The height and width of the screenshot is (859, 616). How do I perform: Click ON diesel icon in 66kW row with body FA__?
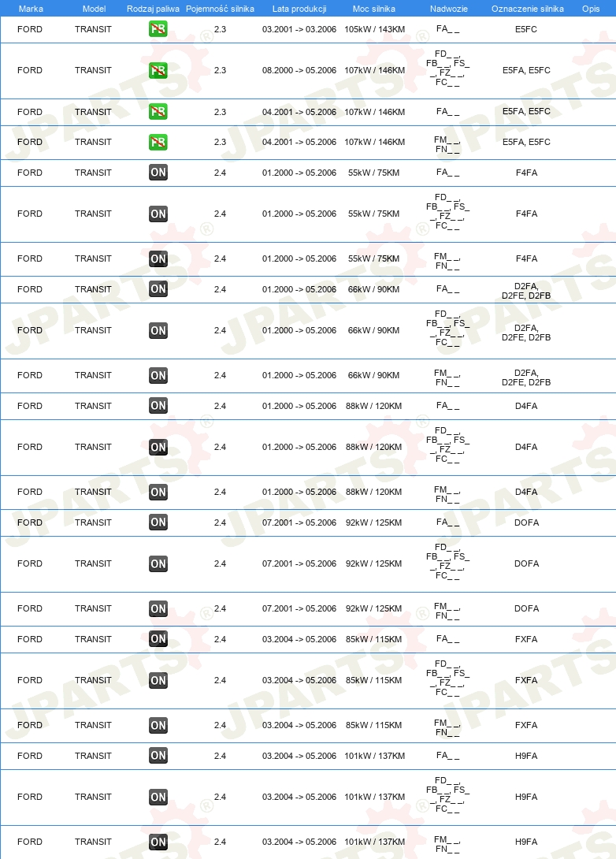click(158, 289)
